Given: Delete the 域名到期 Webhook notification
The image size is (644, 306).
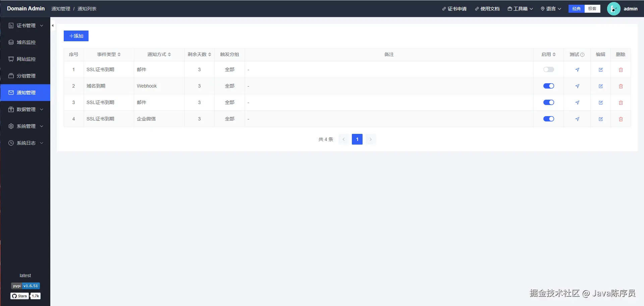Looking at the screenshot, I should pyautogui.click(x=621, y=86).
